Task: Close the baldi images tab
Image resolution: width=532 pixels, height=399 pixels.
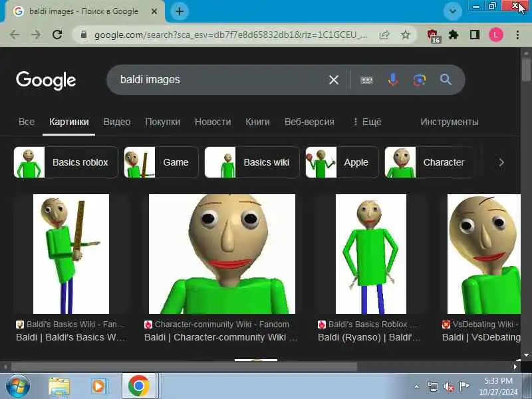Action: point(154,11)
